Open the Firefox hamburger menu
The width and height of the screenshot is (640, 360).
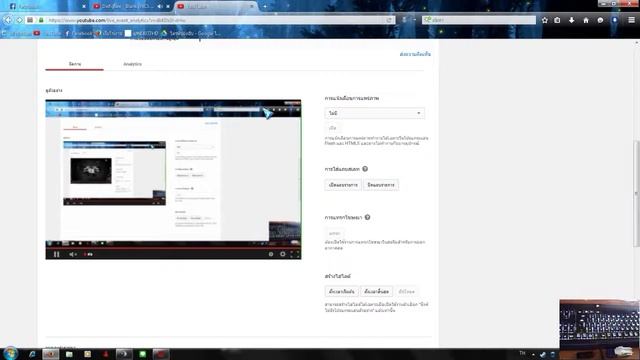pyautogui.click(x=631, y=20)
